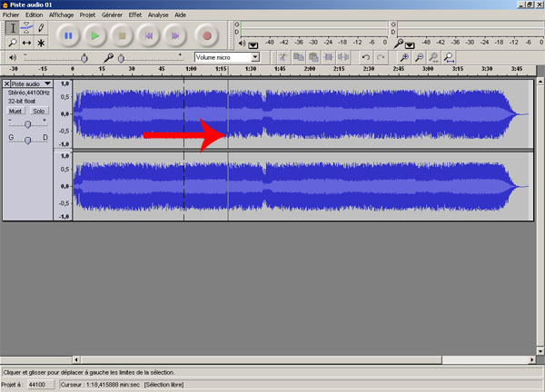Open the Fichier menu

point(11,15)
